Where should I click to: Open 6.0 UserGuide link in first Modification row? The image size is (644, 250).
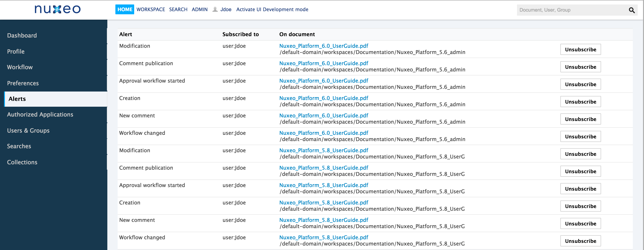click(x=324, y=46)
